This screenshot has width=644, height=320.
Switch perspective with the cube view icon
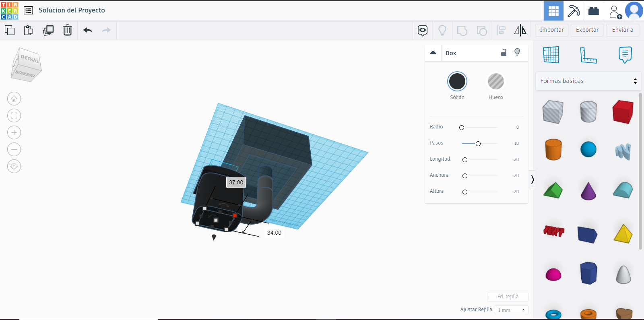coord(14,166)
